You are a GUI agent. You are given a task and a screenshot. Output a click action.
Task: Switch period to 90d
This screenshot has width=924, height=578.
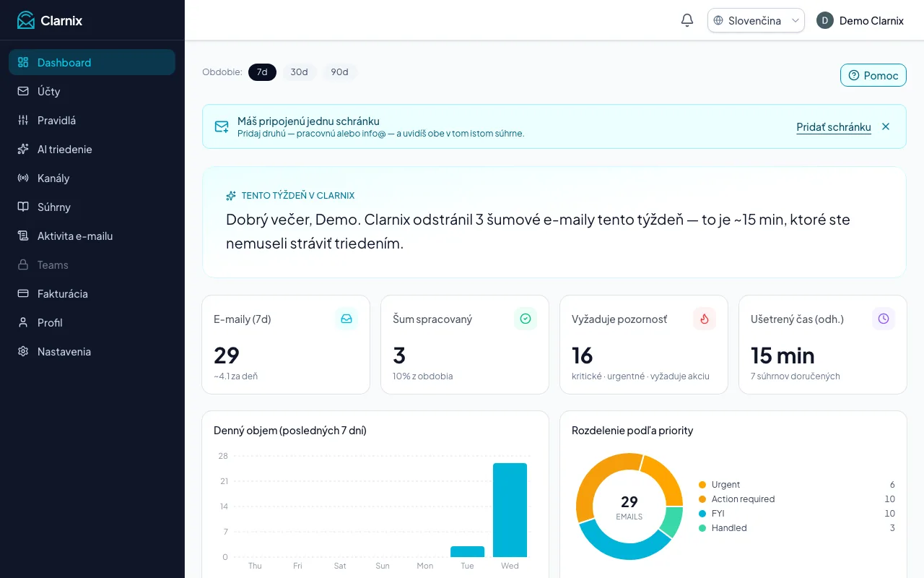(339, 72)
